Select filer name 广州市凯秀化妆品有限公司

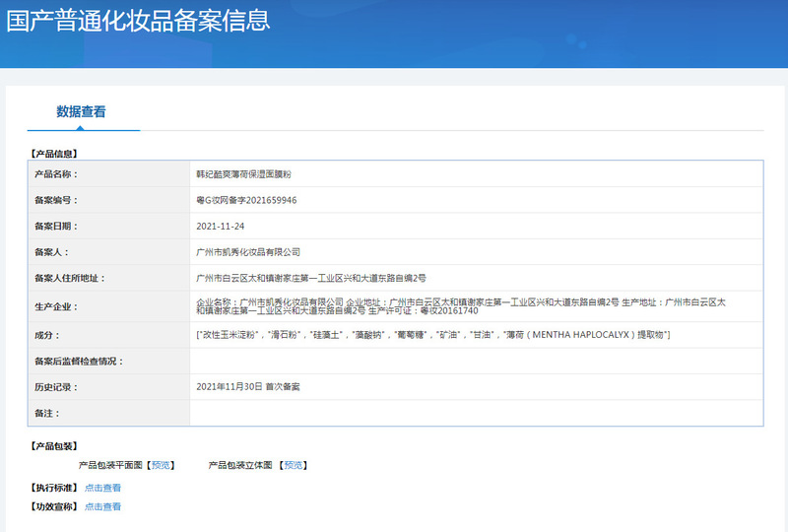point(248,252)
